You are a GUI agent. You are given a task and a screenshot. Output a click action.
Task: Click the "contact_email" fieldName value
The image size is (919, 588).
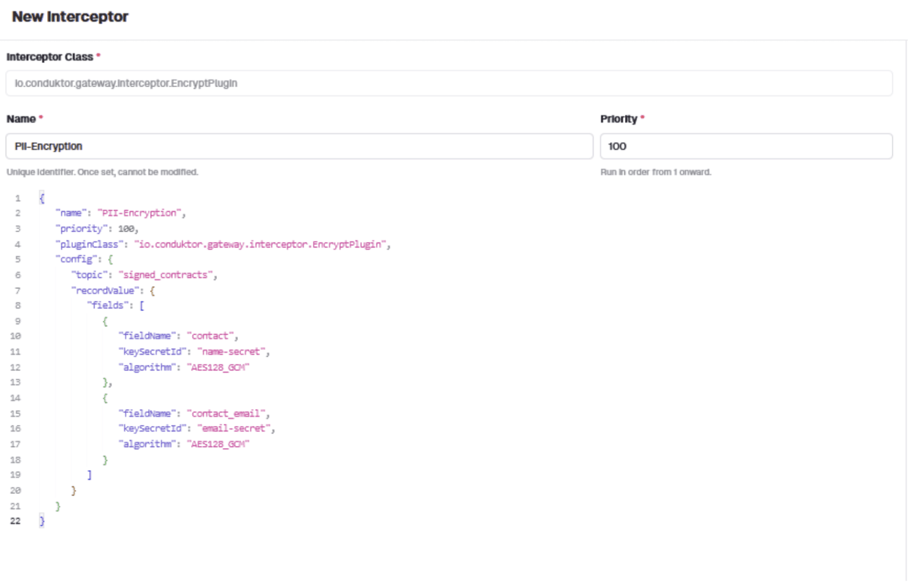226,414
